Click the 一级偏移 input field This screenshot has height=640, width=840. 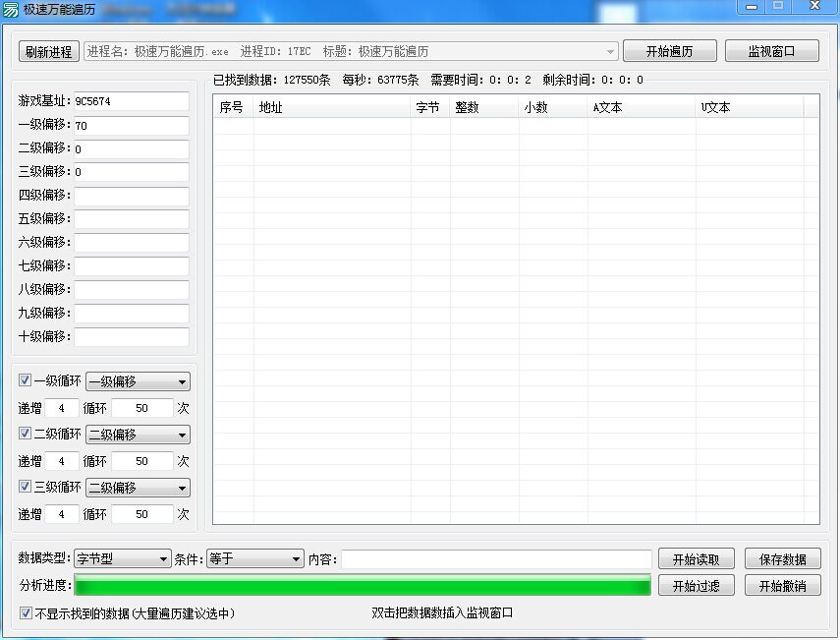tap(132, 126)
